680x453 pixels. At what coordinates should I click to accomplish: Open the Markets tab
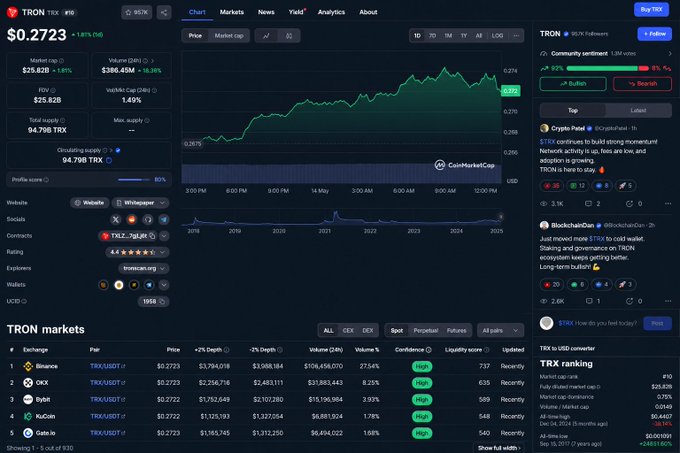point(232,12)
